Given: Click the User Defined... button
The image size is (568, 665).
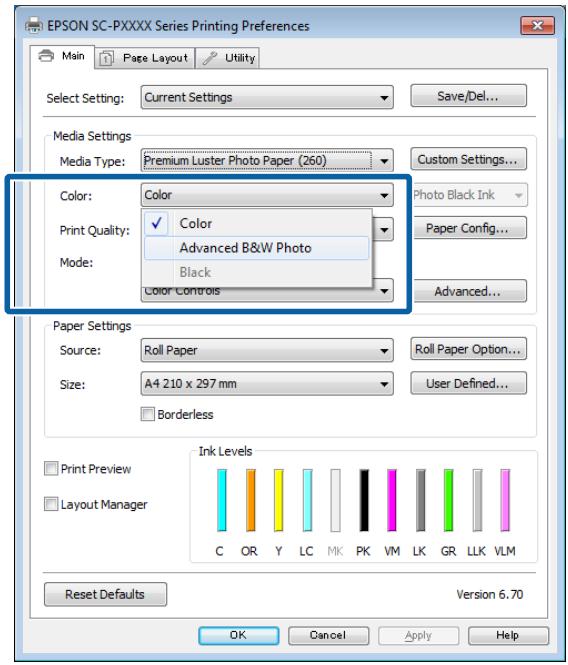Looking at the screenshot, I should [468, 383].
